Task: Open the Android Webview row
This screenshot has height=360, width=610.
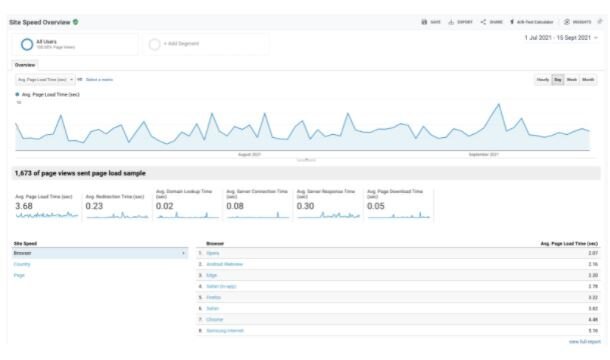Action: coord(398,264)
